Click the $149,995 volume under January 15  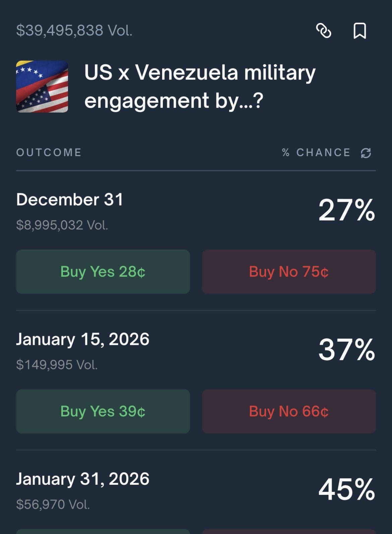(x=57, y=365)
